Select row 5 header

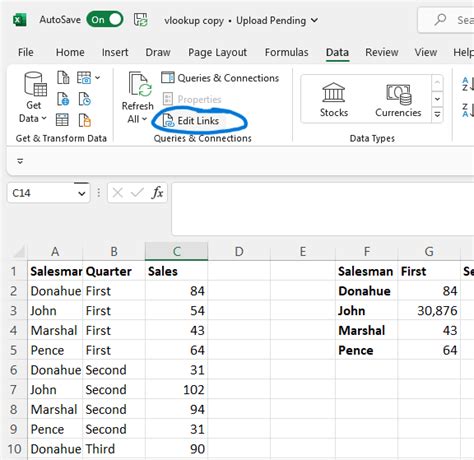(14, 350)
